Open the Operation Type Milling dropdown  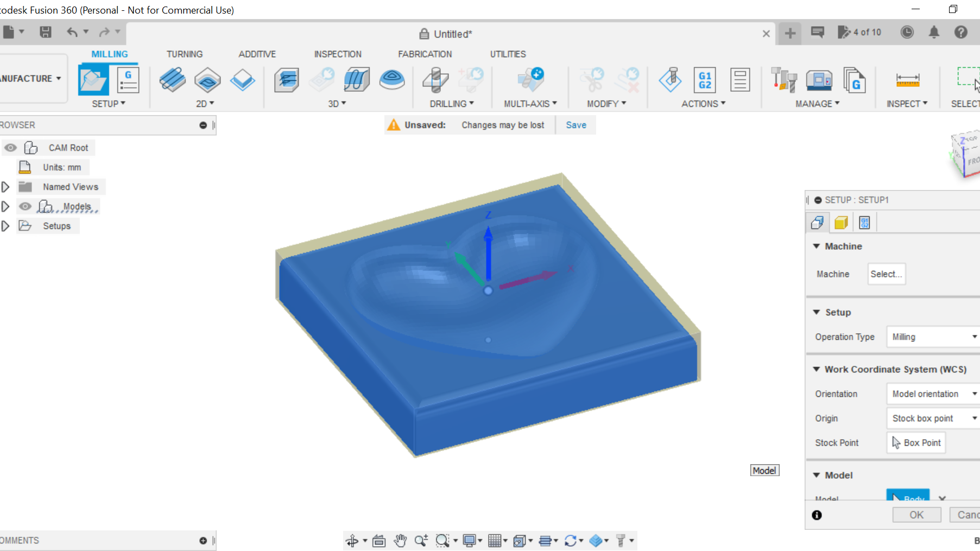tap(933, 337)
